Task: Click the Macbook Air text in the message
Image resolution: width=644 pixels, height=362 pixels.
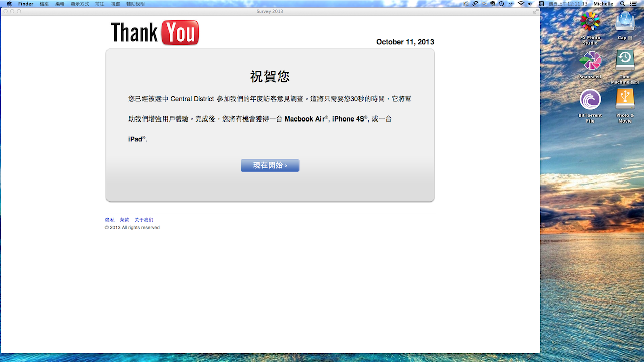Action: 305,119
